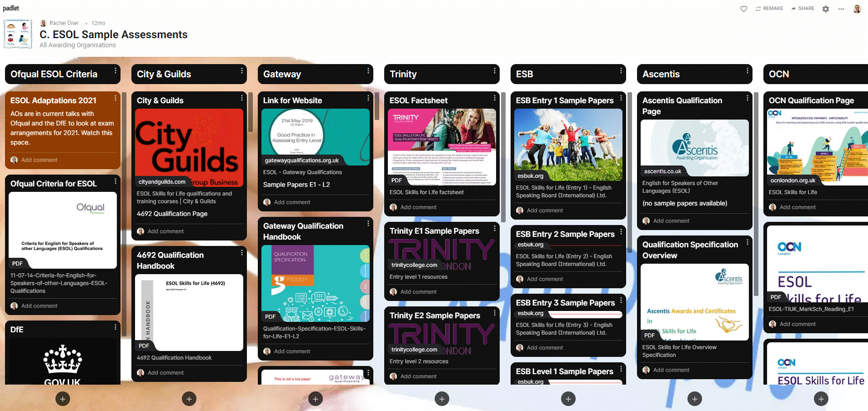This screenshot has height=411, width=868.
Task: Open Gateway Qualification Handbook post menu
Action: pos(368,223)
